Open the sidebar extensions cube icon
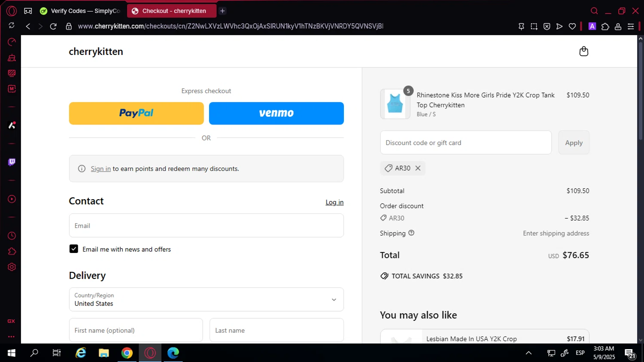 tap(12, 251)
